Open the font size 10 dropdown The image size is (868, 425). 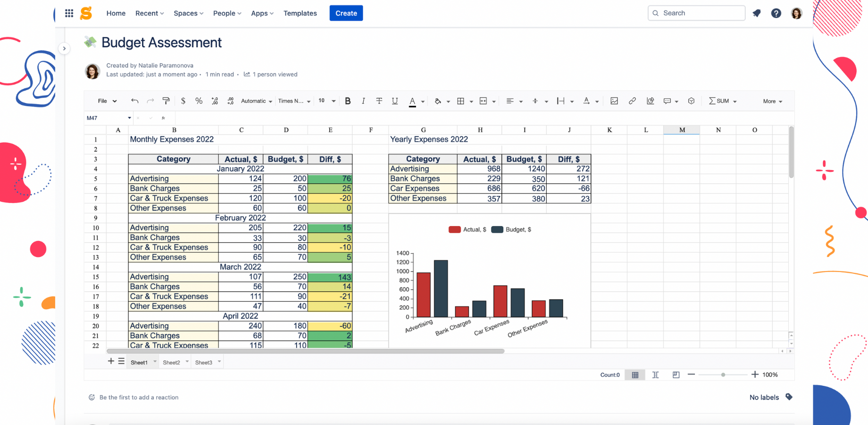click(327, 101)
